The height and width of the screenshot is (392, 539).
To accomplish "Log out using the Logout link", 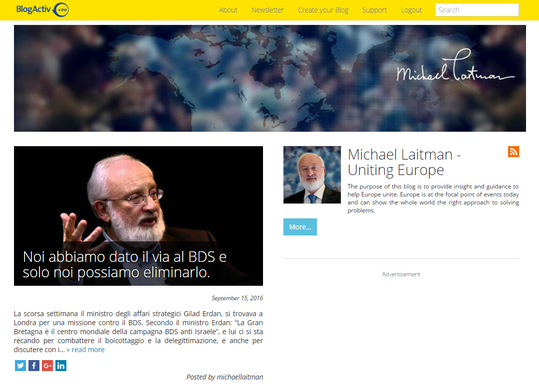I will point(411,10).
